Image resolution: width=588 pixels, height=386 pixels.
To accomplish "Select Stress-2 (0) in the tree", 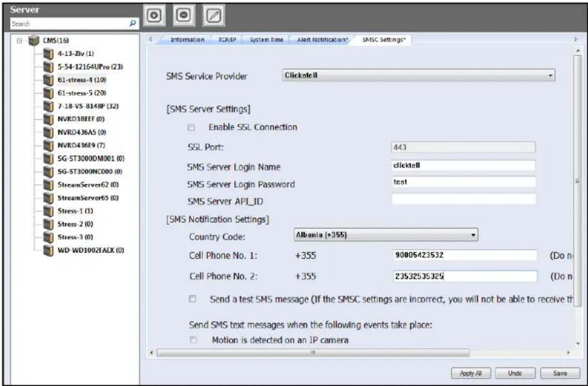I will click(x=75, y=224).
